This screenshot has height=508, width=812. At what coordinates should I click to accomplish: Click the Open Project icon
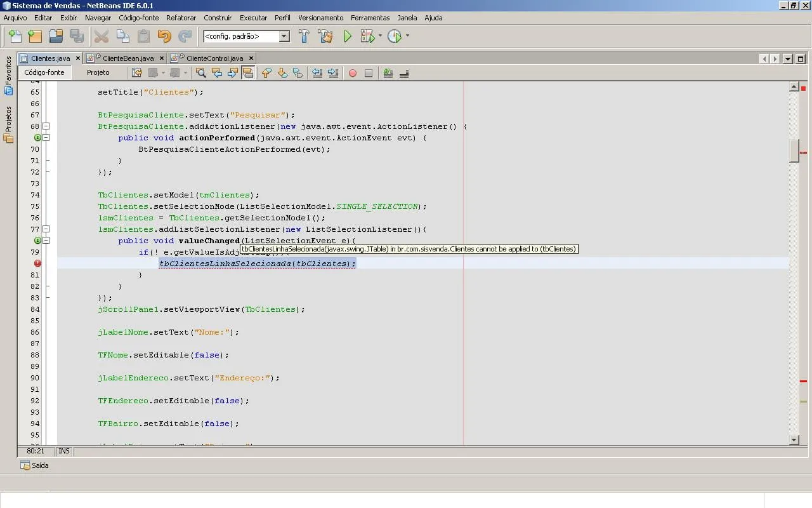56,36
